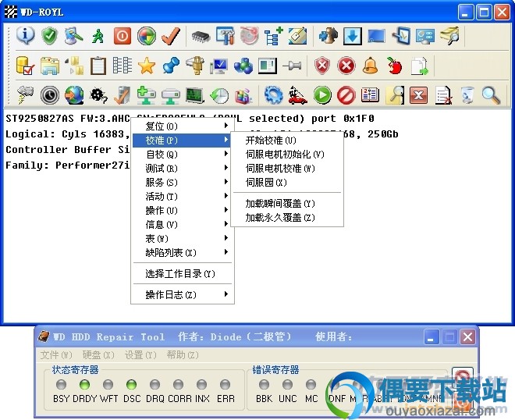
Task: Expand the 测试(R) submenu
Action: coord(183,169)
